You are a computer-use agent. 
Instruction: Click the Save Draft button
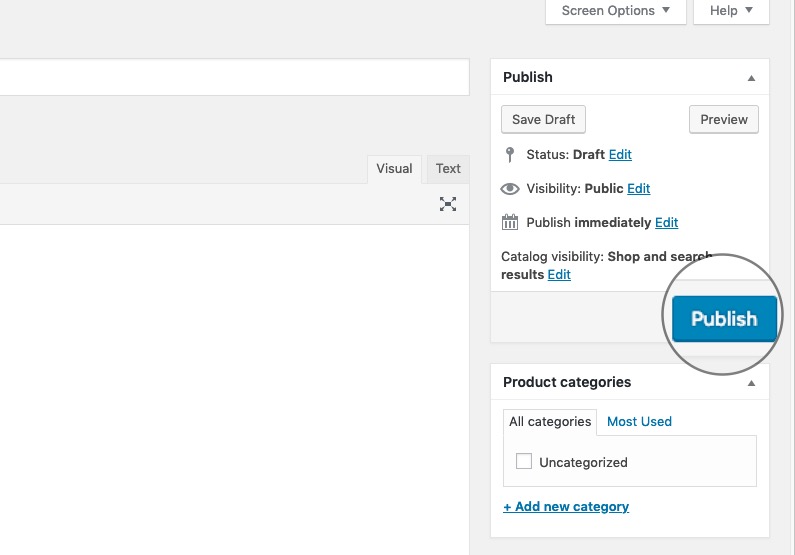tap(544, 120)
